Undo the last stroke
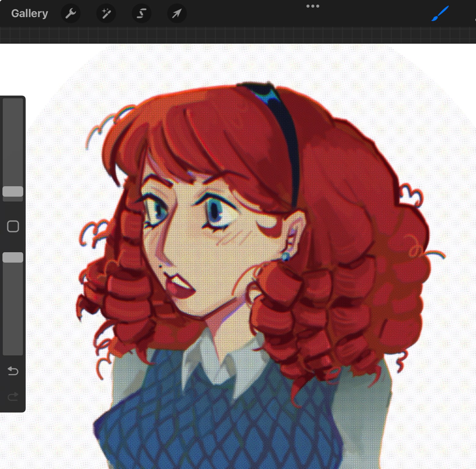This screenshot has height=469, width=476. coord(13,371)
